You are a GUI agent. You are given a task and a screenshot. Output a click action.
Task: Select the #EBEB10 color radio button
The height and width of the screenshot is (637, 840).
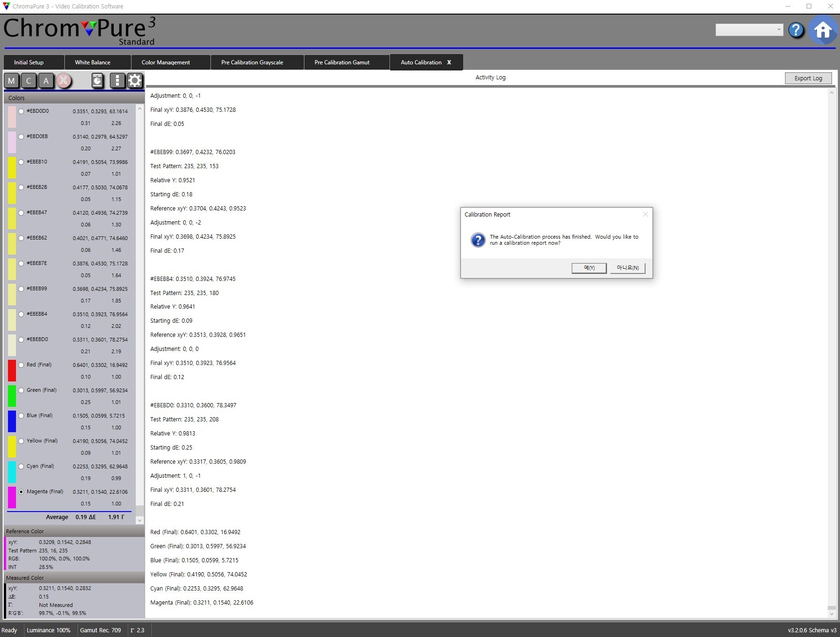point(21,162)
